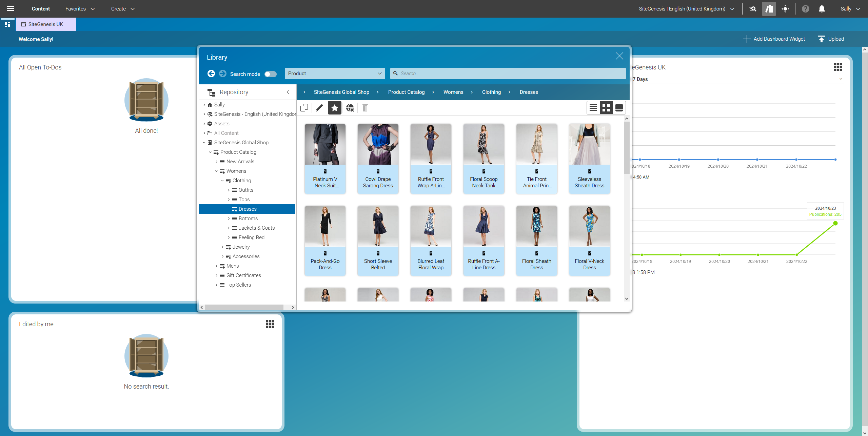
Task: Click the Upload button
Action: coord(831,39)
